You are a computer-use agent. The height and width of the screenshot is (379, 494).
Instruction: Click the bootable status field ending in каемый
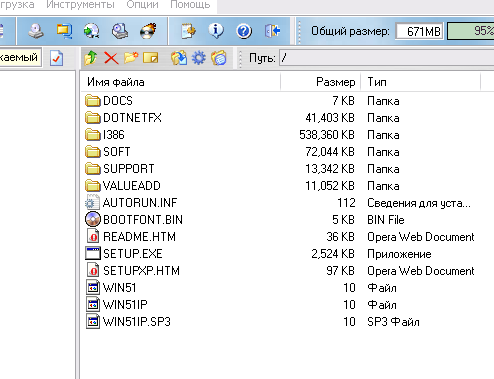pyautogui.click(x=21, y=57)
